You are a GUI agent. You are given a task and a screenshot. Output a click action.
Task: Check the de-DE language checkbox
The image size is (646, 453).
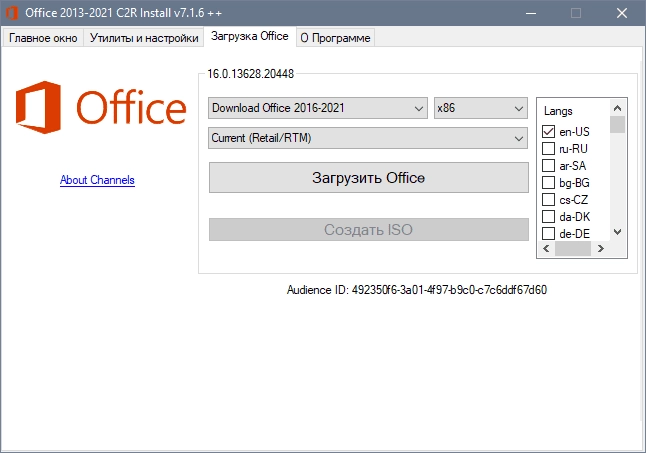point(548,234)
